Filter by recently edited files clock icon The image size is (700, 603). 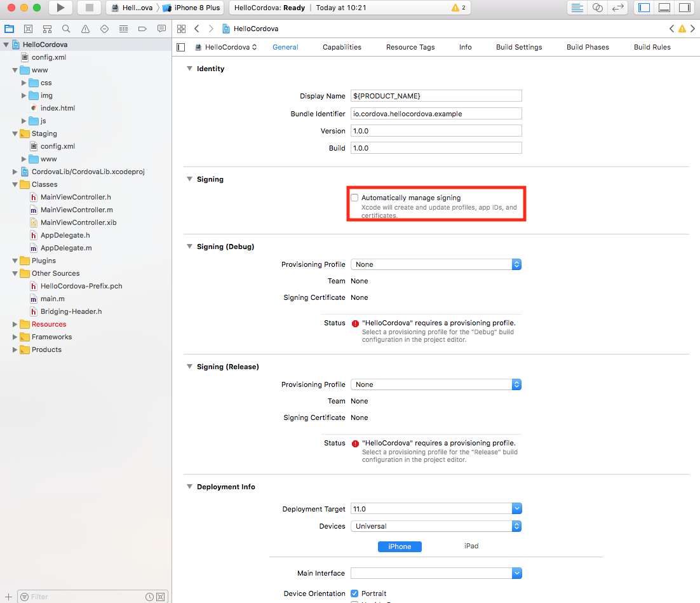point(149,597)
